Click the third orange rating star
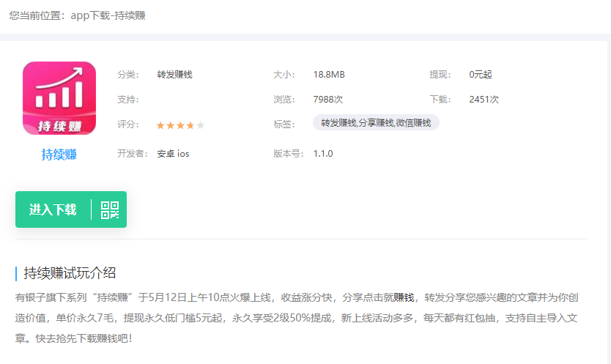Image resolution: width=611 pixels, height=364 pixels. pos(180,125)
